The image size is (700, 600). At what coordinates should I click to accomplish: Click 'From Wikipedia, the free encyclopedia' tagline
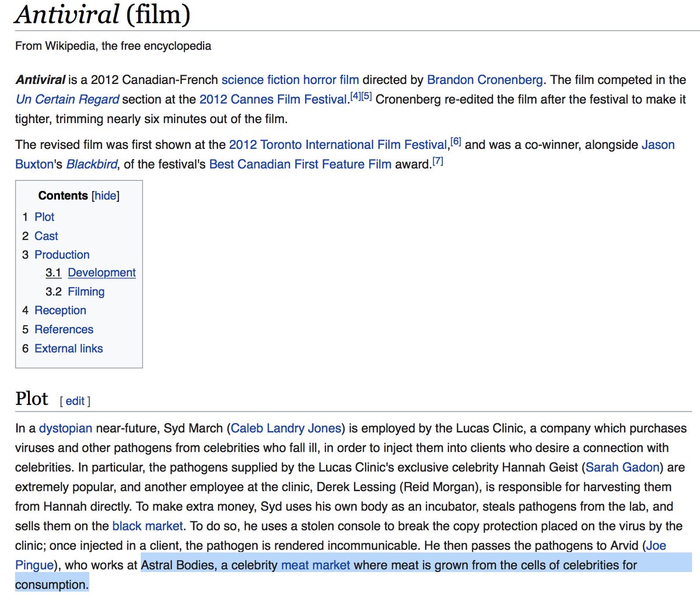[113, 46]
